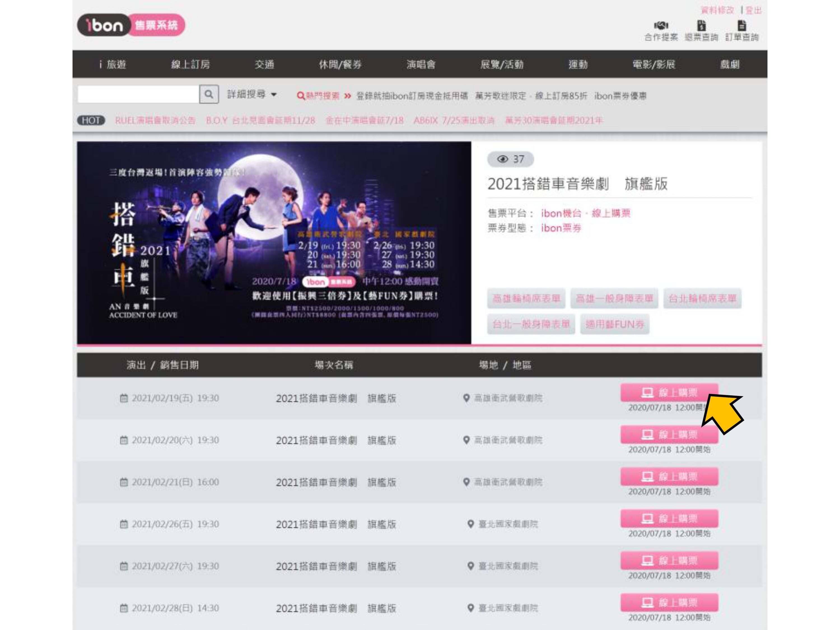The image size is (840, 630).
Task: Click 線上購票 for 2021/02/26 show
Action: tap(669, 518)
